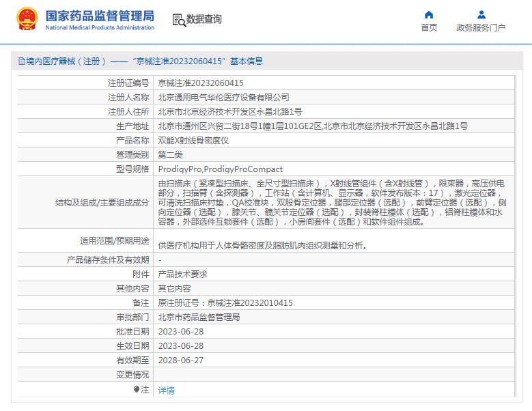Image resolution: width=532 pixels, height=411 pixels.
Task: Click the bulb icon beside 注
Action: (137, 389)
